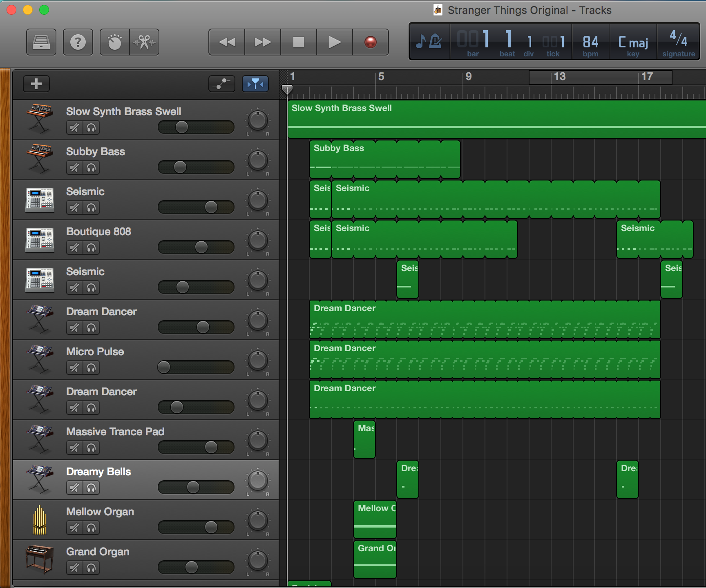
Task: Click the Fast Forward transport button
Action: tap(263, 42)
